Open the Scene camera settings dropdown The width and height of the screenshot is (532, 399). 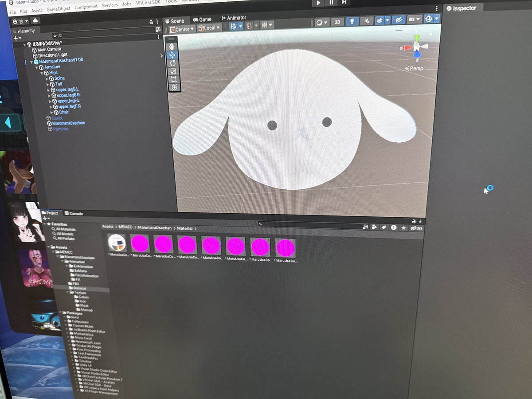tap(415, 20)
